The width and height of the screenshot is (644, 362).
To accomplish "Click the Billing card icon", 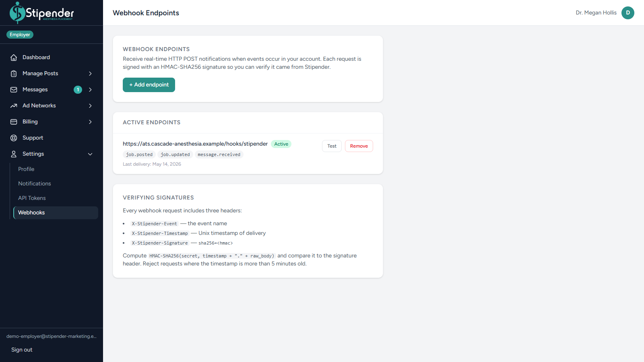I will point(14,122).
